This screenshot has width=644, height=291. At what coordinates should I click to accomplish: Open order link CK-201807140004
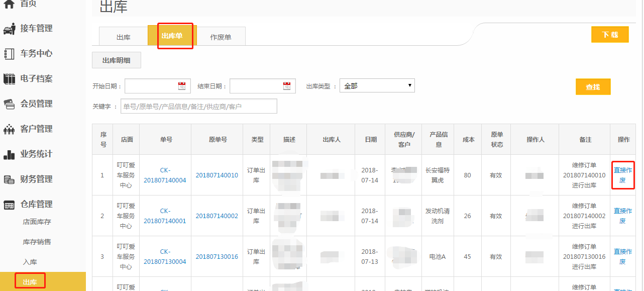166,175
